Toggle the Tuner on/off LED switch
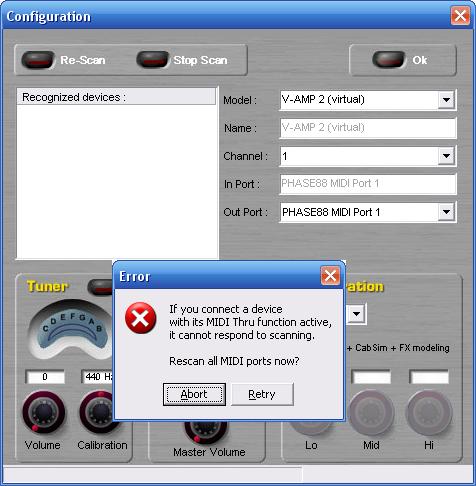 coord(100,287)
